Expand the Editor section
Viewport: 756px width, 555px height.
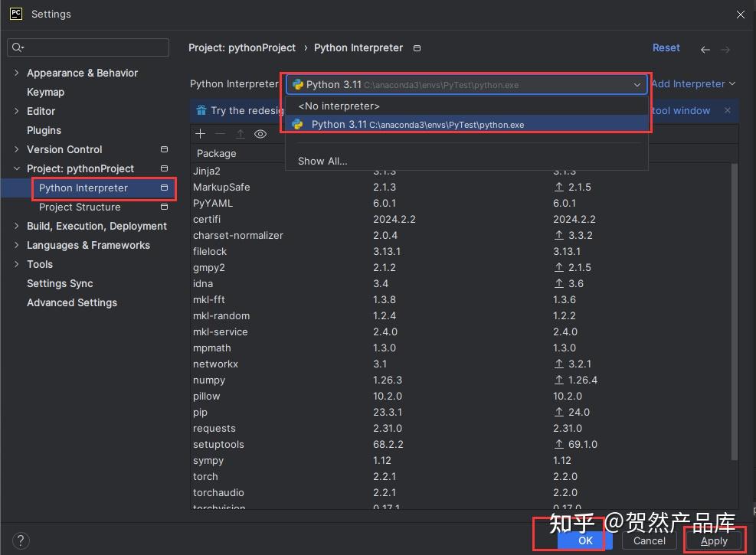[x=16, y=111]
